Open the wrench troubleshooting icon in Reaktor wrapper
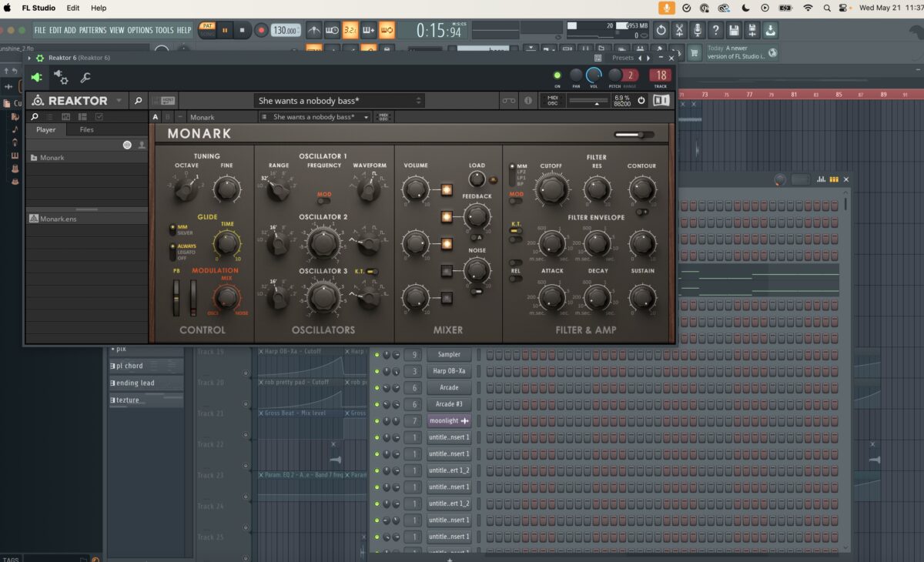Image resolution: width=924 pixels, height=562 pixels. [85, 77]
